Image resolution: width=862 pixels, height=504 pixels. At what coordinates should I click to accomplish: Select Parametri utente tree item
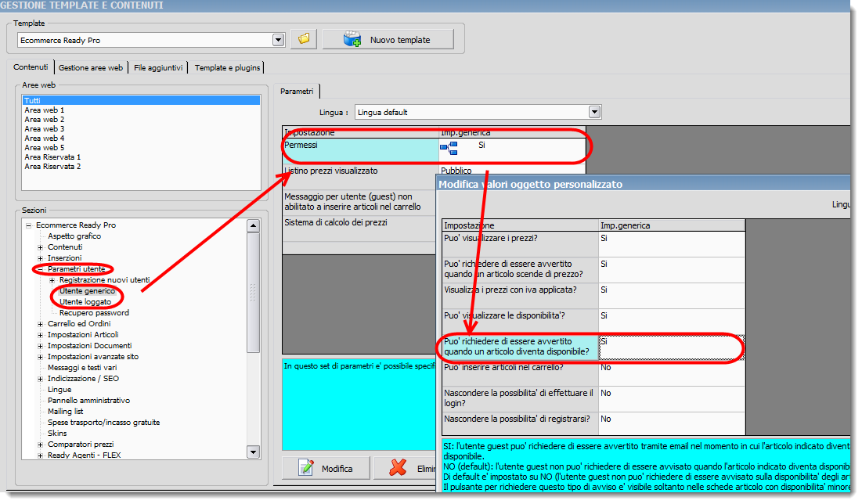(x=77, y=269)
